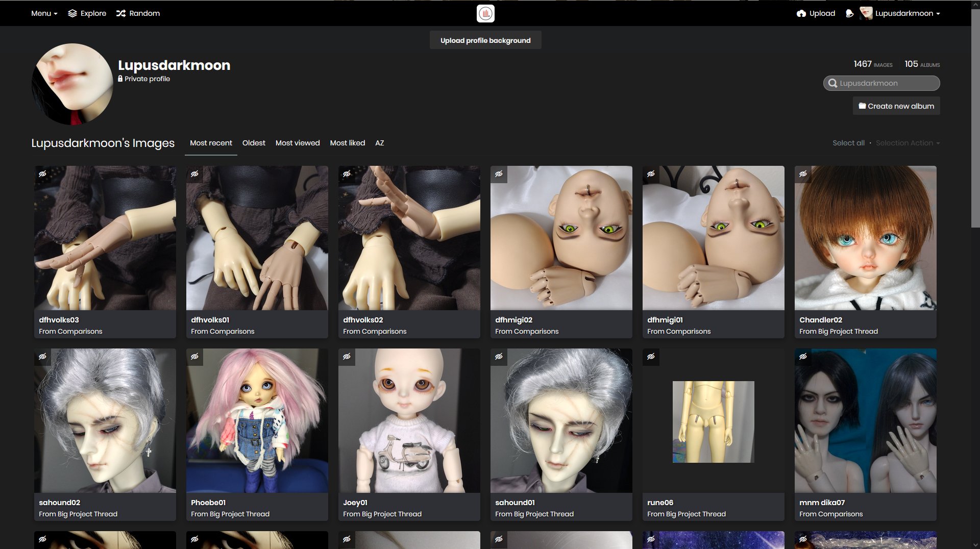Toggle visibility icon on dfhvolks02

[347, 174]
